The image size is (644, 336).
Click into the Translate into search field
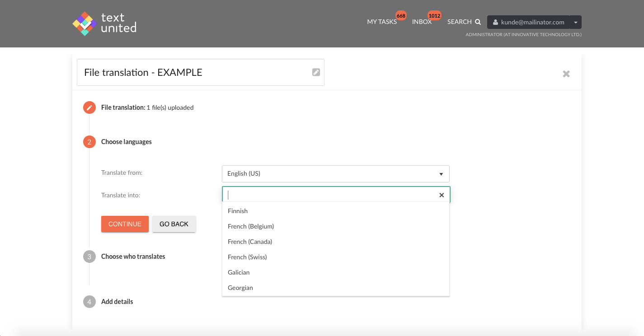[330, 195]
